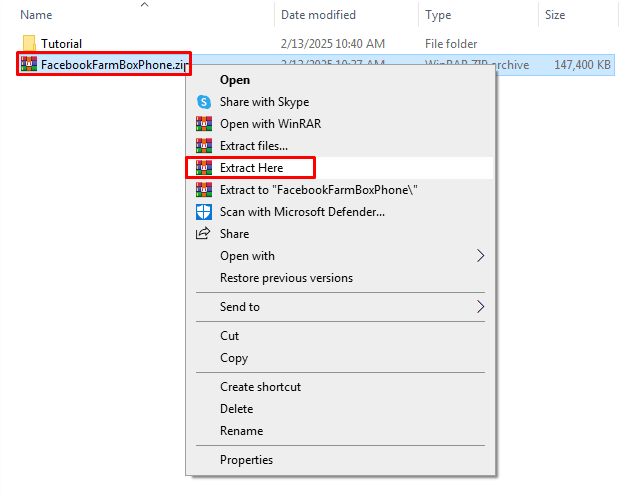Sort by the Type column header
This screenshot has width=629, height=495.
click(x=438, y=15)
